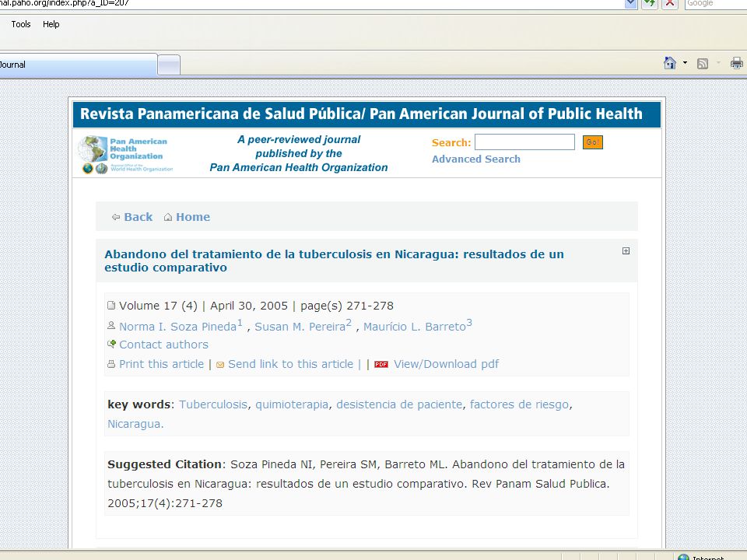Viewport: 747px width, 560px height.
Task: Click the envelope email icon
Action: pyautogui.click(x=220, y=366)
